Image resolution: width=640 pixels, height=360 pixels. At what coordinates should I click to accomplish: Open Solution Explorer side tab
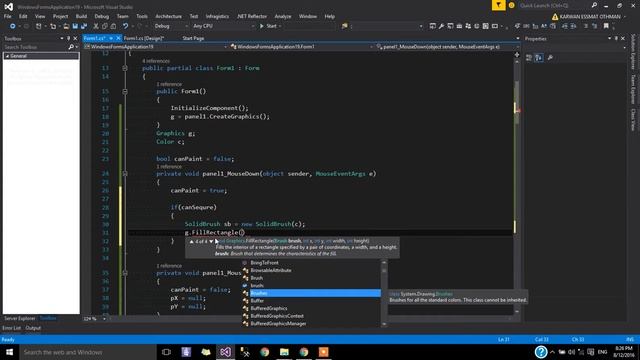[x=633, y=52]
